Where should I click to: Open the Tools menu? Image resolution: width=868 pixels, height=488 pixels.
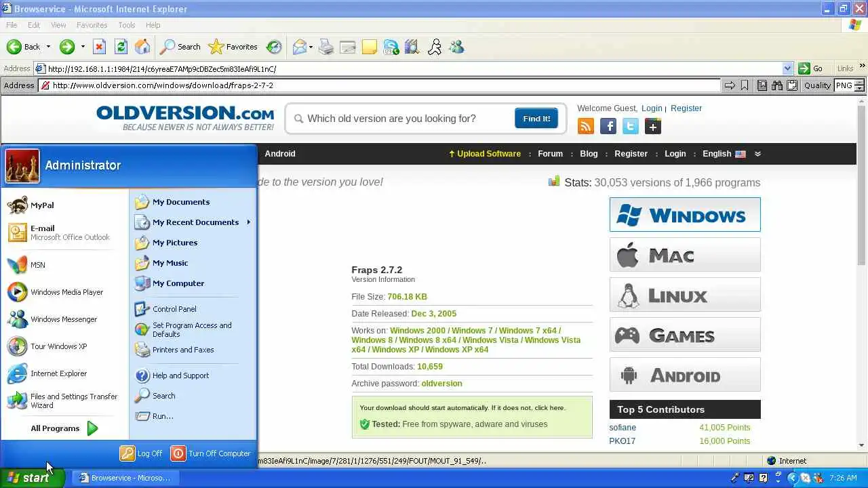127,25
